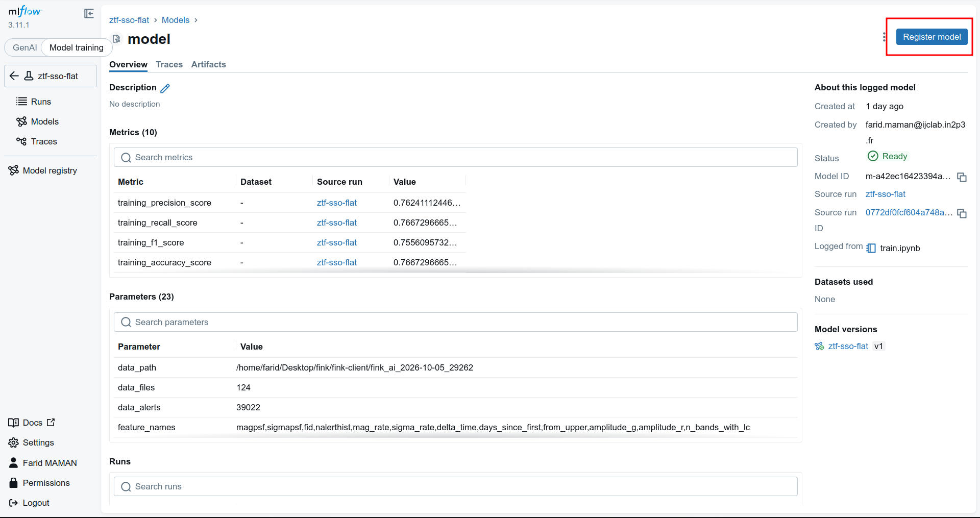The image size is (980, 518).
Task: Click the Metric column header
Action: tap(131, 182)
